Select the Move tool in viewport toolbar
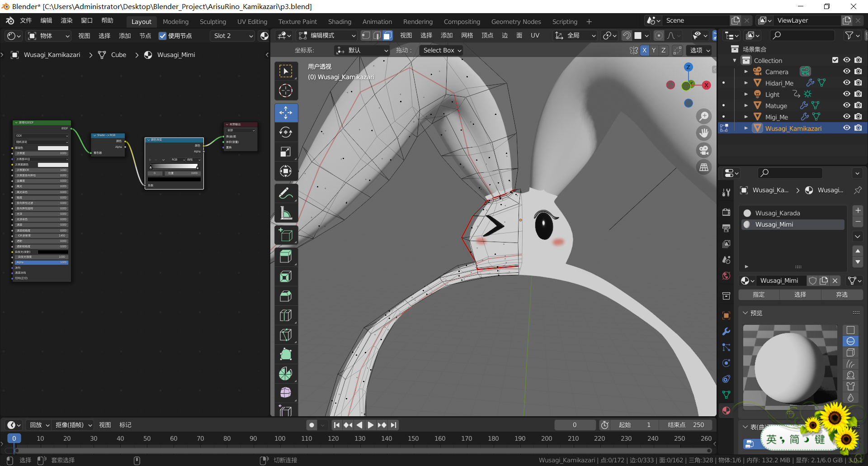Screen dimensions: 868x466 (286, 113)
